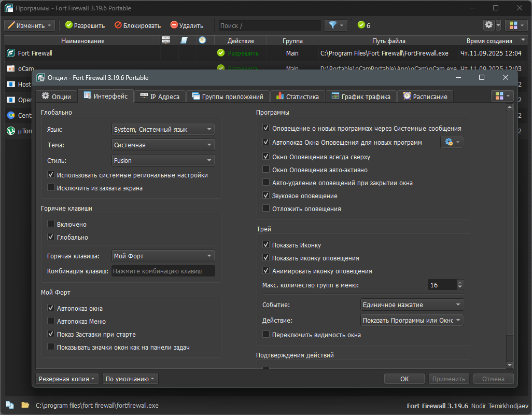Click the icon of the Host program row
The height and width of the screenshot is (415, 532).
(11, 84)
